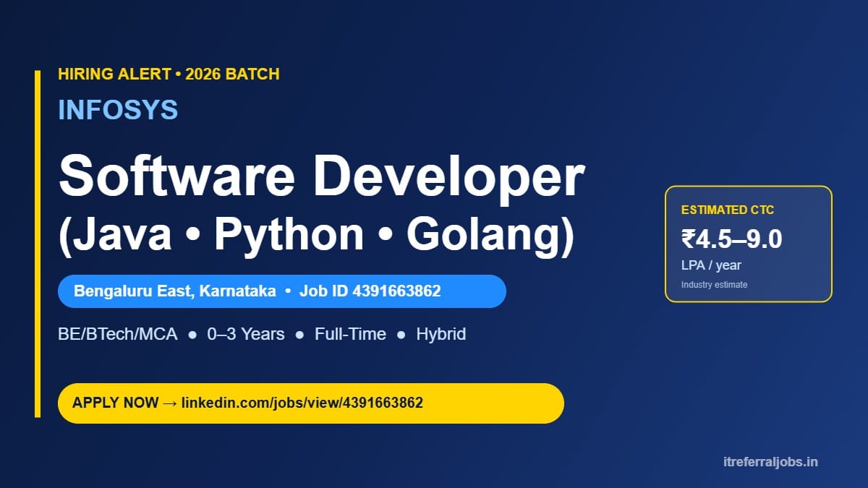Click the "Full-Time" job type text
Viewport: 868px width, 488px height.
point(350,334)
